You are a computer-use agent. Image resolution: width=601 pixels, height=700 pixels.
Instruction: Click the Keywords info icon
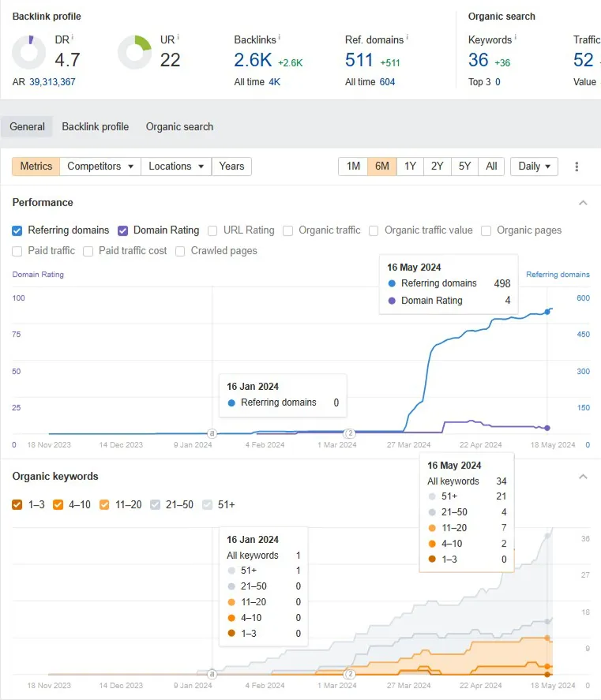coord(515,38)
